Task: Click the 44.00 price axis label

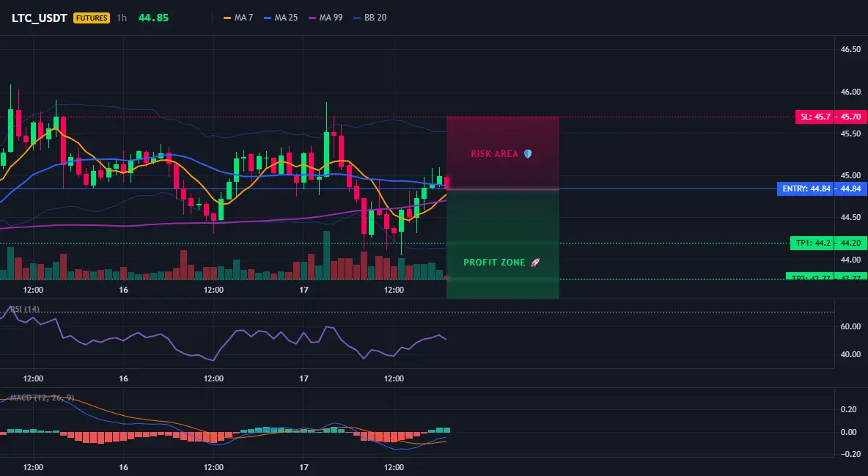Action: (850, 260)
